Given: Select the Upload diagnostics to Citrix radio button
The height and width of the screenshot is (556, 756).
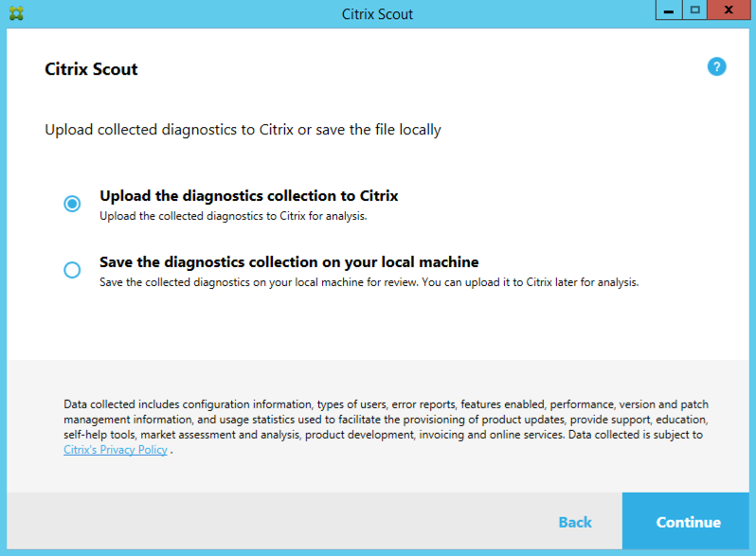Looking at the screenshot, I should coord(72,204).
